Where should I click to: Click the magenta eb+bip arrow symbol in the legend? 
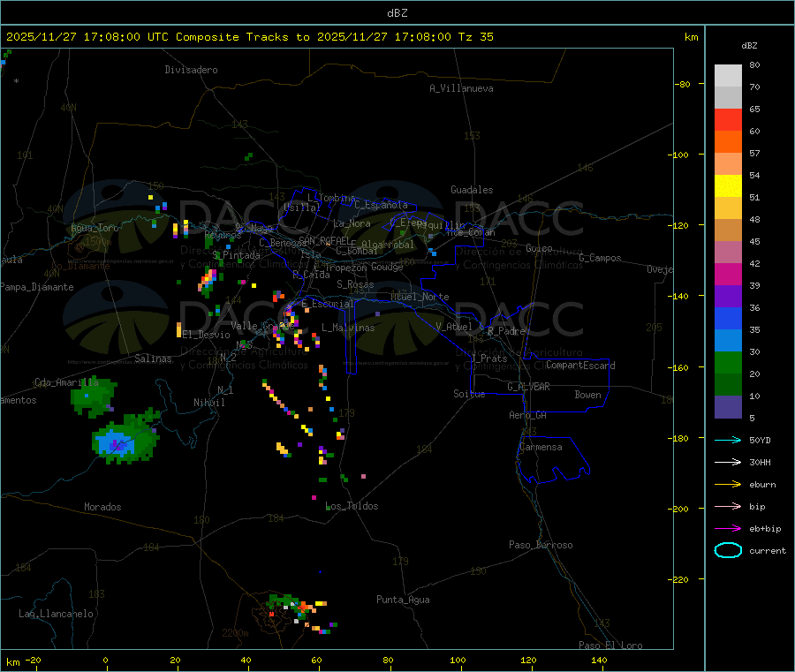[728, 529]
